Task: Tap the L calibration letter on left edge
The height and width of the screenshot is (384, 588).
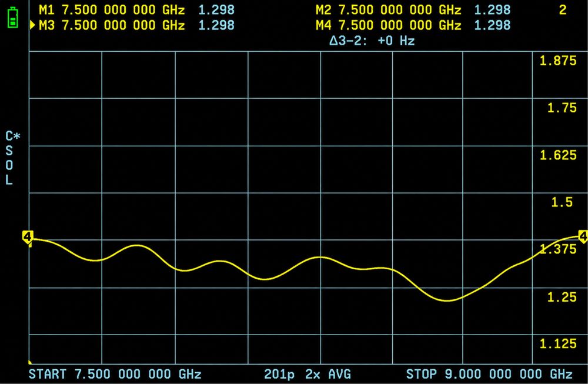Action: pyautogui.click(x=9, y=179)
